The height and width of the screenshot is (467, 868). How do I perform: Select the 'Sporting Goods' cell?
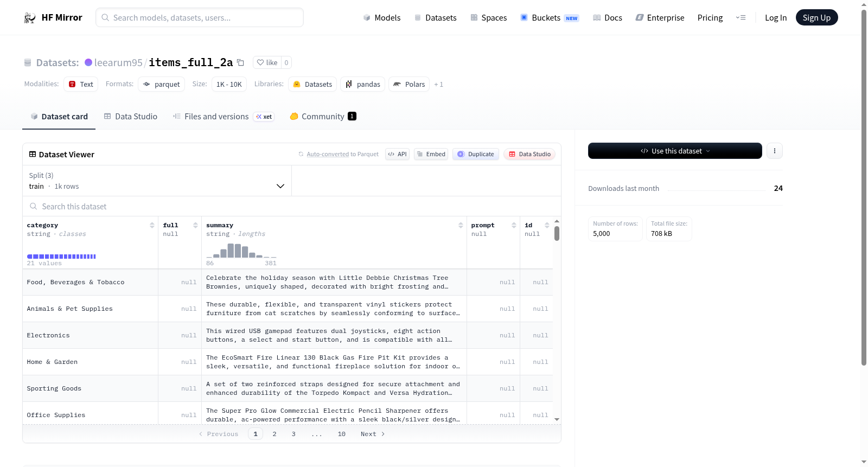point(91,388)
